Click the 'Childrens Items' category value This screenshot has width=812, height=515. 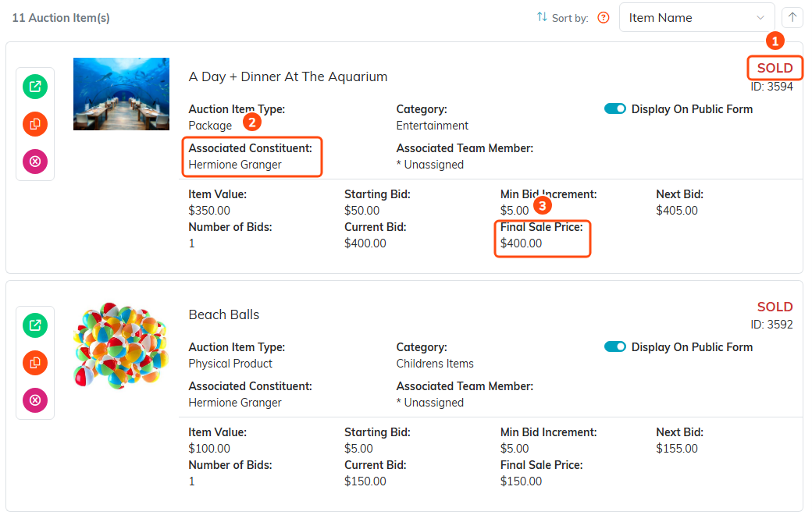(435, 364)
